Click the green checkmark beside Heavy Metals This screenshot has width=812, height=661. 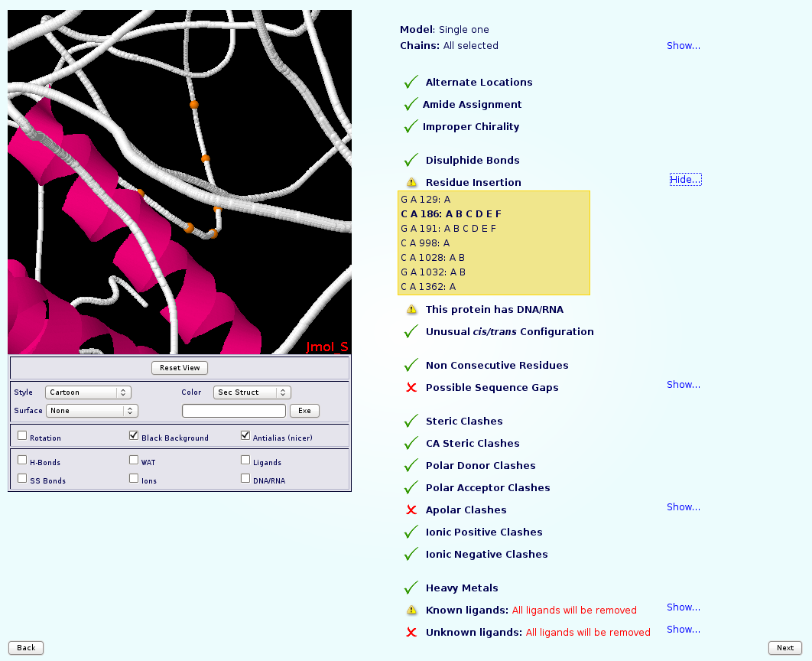click(411, 588)
